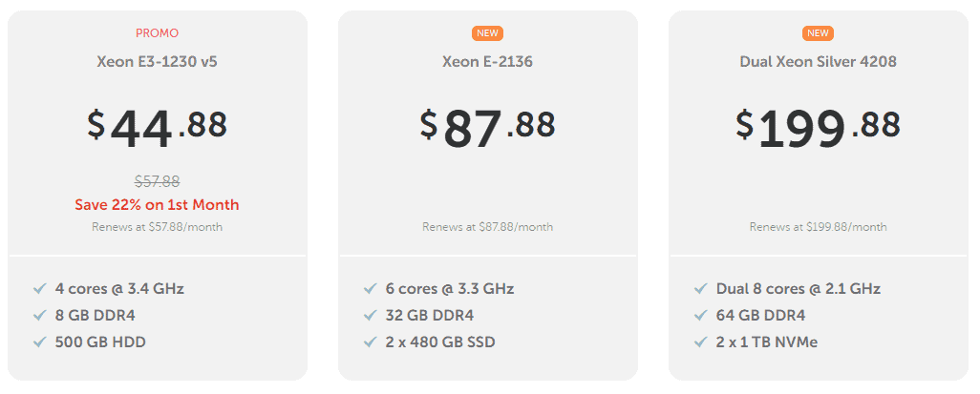Click the $199.88 price

[819, 128]
